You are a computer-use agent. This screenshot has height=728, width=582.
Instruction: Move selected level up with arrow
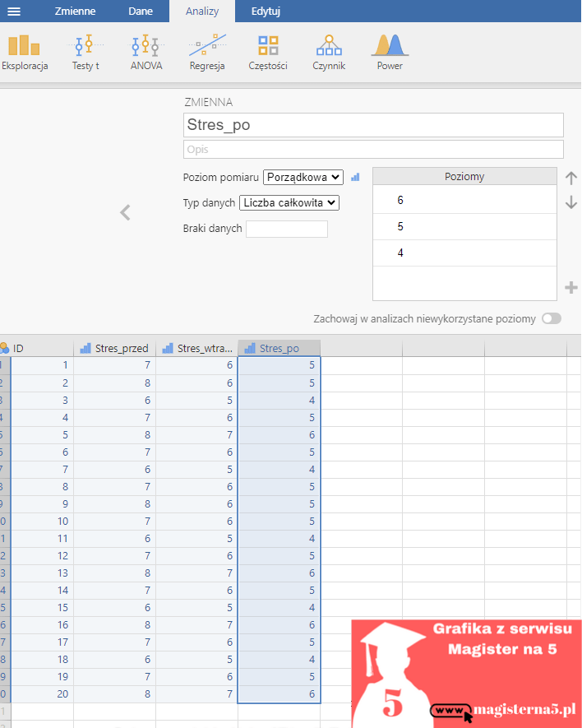coord(571,178)
